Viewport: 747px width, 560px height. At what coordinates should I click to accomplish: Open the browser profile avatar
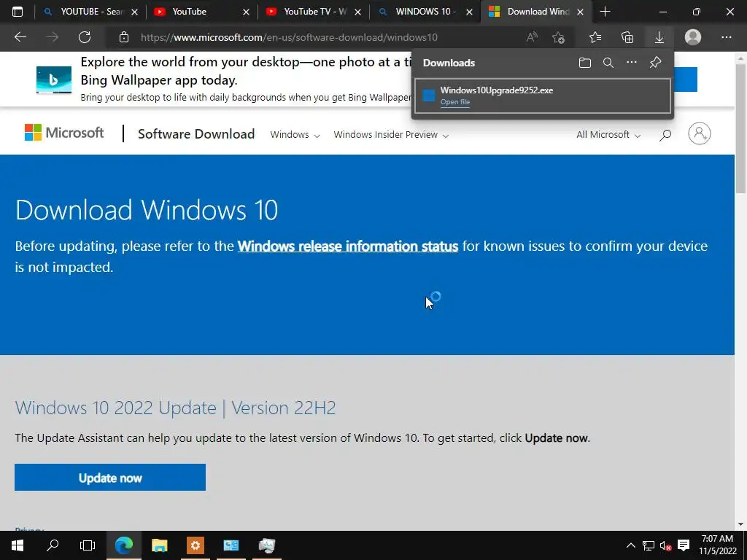[x=693, y=37]
